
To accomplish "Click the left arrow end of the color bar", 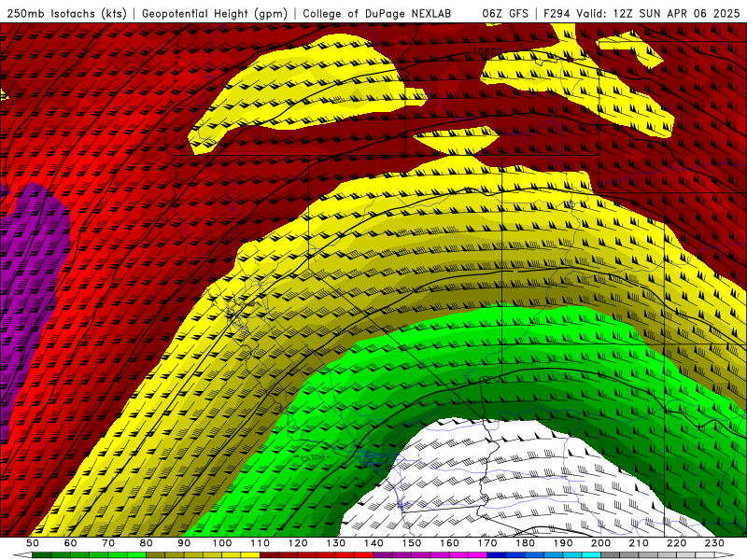I will click(22, 555).
